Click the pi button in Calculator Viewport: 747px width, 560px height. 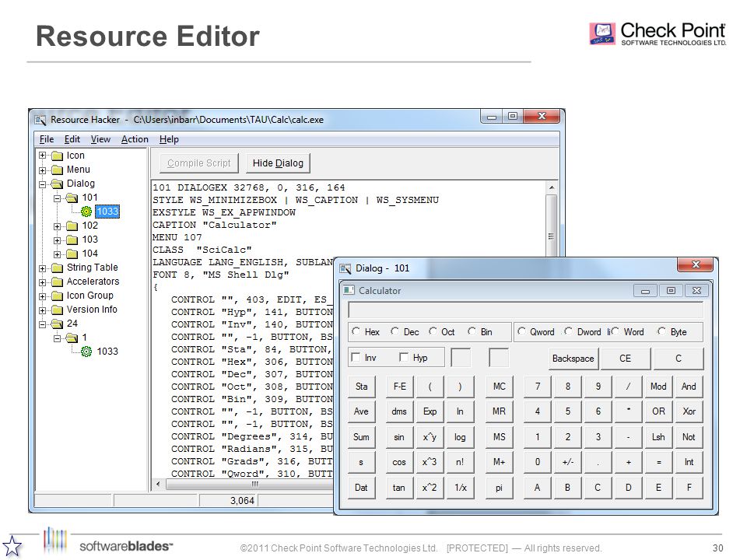pyautogui.click(x=500, y=488)
